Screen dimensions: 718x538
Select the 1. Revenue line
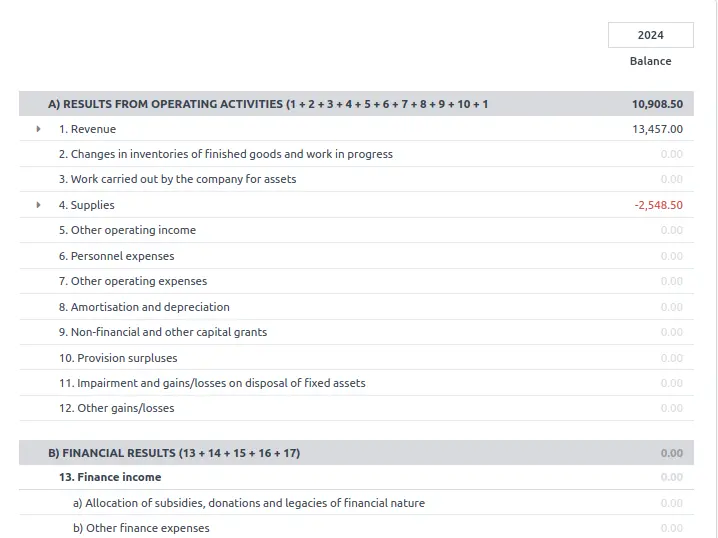87,129
